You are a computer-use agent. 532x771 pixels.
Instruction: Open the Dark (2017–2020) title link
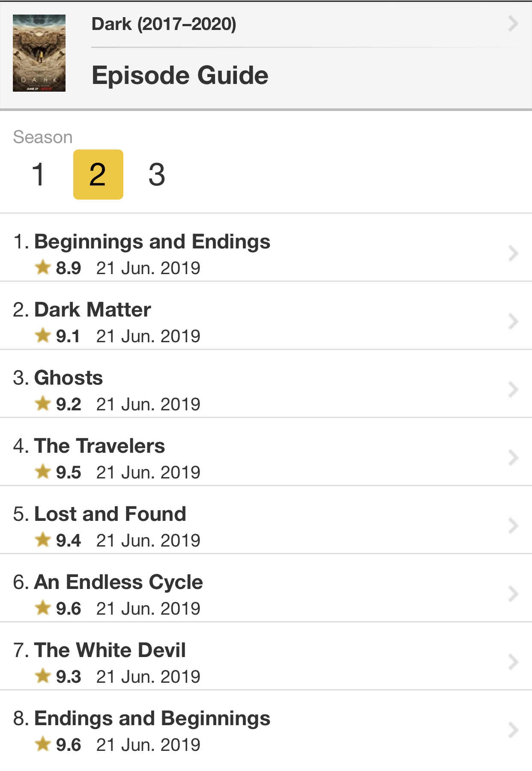pos(164,24)
